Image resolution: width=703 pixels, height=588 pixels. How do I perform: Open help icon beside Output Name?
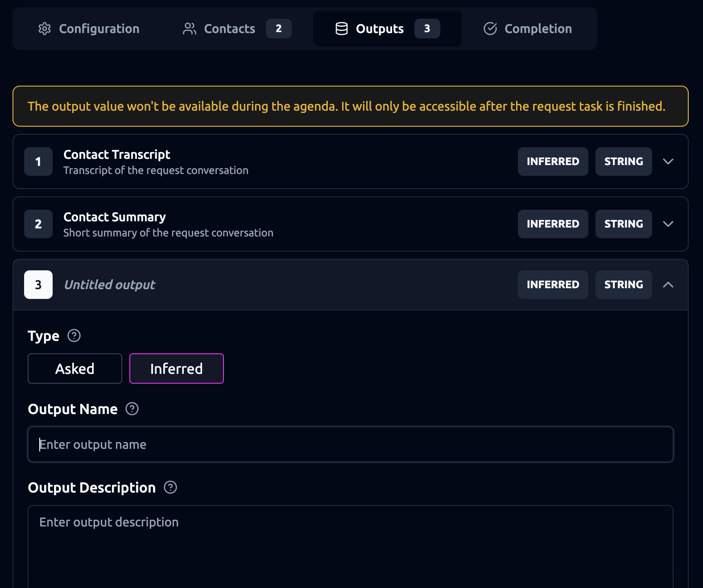132,409
